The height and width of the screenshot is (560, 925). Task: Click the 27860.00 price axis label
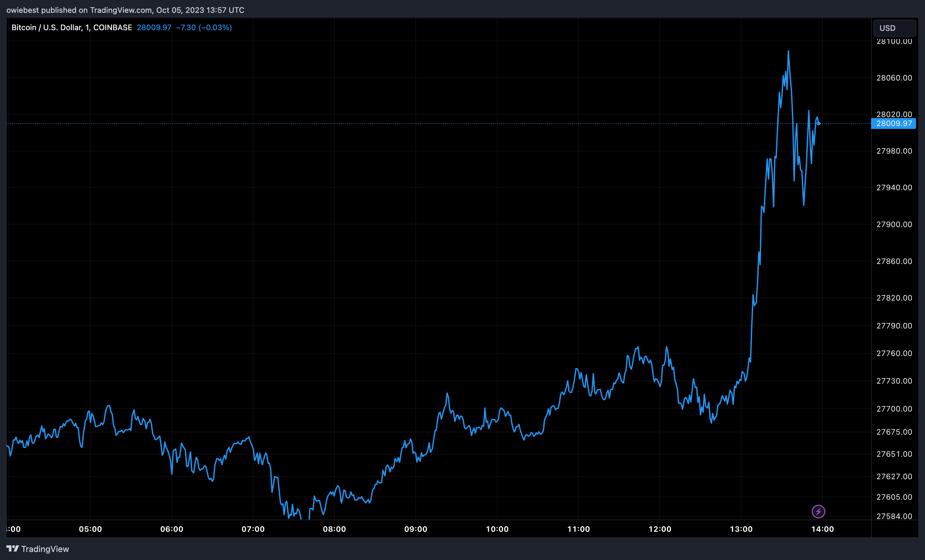click(894, 261)
